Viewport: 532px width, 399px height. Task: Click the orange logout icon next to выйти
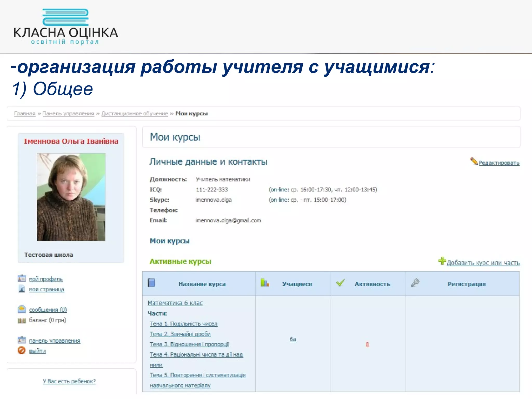click(x=22, y=350)
